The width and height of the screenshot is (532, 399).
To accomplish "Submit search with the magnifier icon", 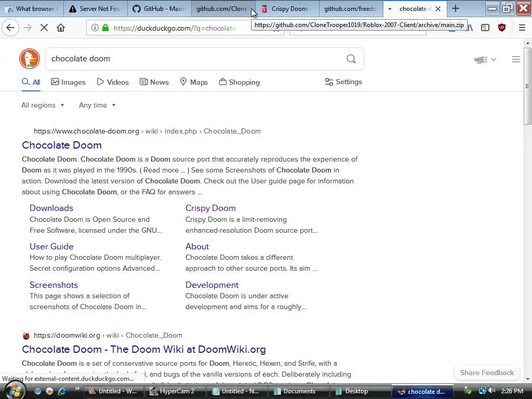I will coord(351,59).
